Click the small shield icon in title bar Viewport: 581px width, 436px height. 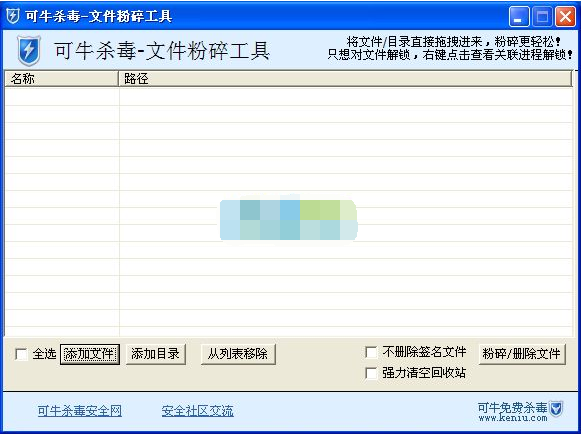[x=13, y=16]
